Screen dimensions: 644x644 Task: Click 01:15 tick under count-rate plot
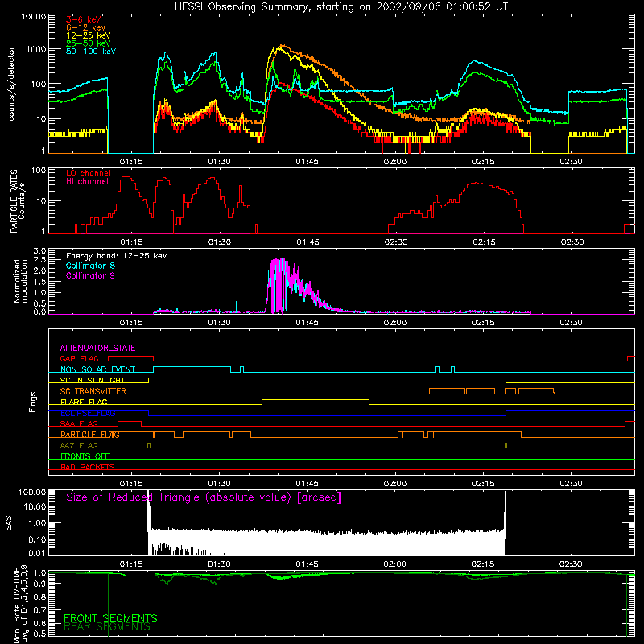tap(131, 162)
